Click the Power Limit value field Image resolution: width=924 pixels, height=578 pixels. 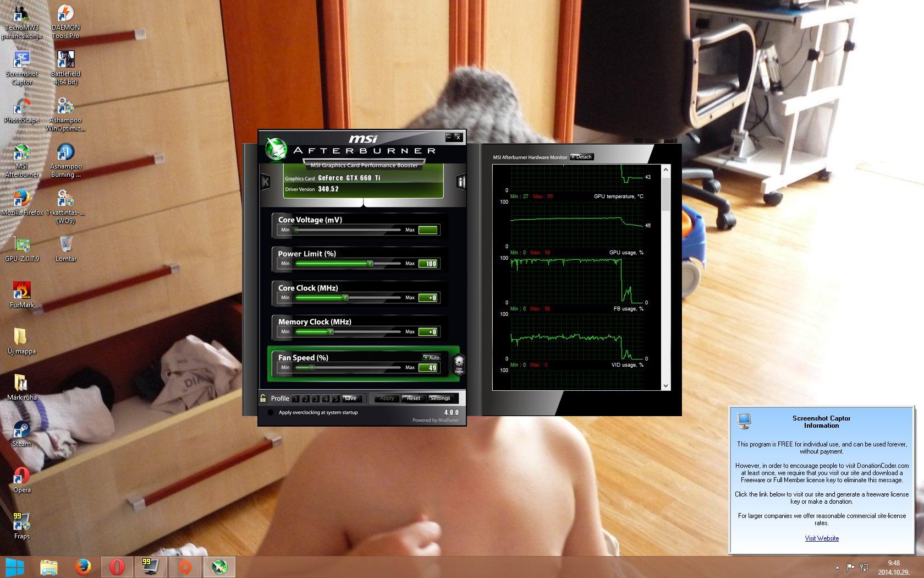point(428,264)
